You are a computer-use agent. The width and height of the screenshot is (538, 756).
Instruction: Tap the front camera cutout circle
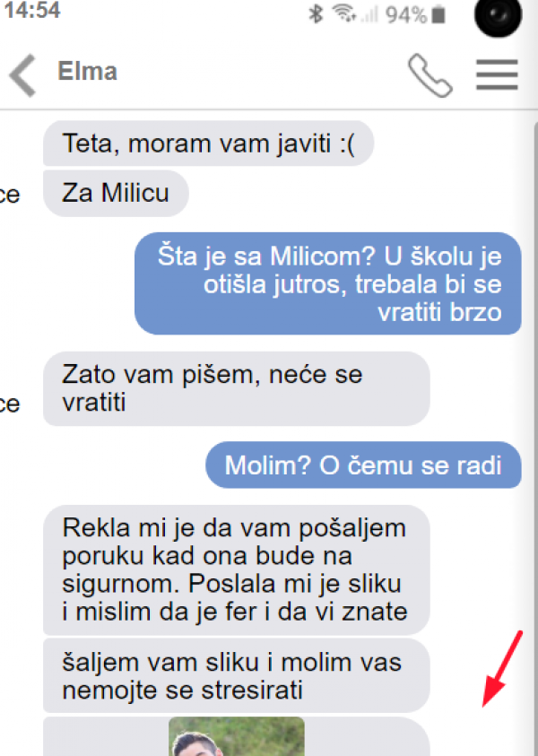coord(498,15)
